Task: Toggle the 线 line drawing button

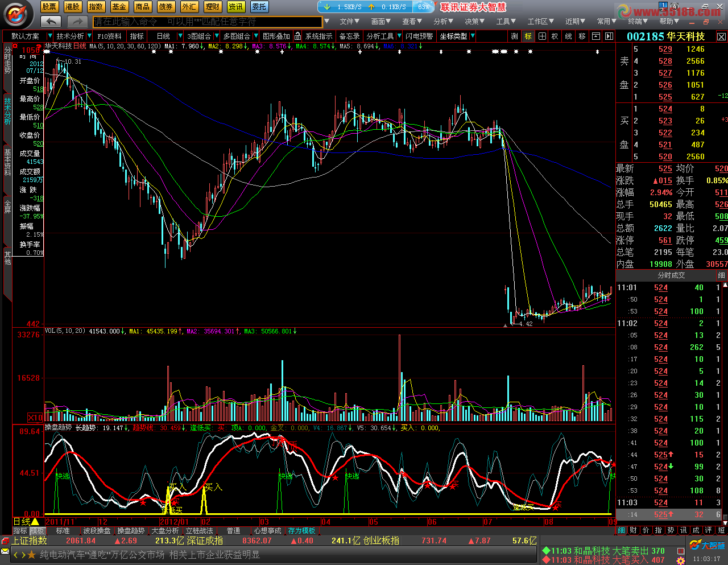Action: pos(568,36)
